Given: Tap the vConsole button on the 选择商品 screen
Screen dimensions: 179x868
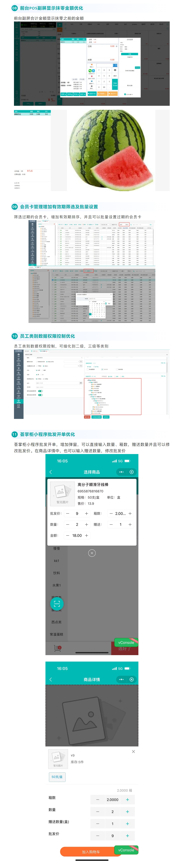Looking at the screenshot, I should click(x=126, y=643).
